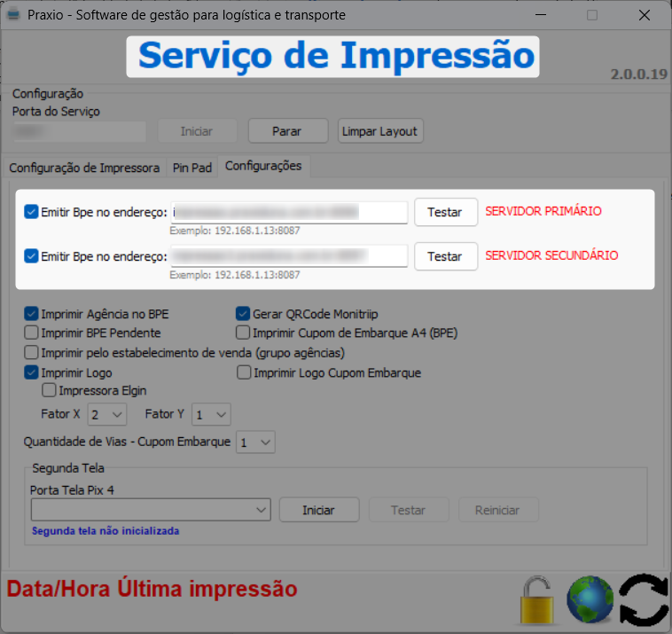Image resolution: width=672 pixels, height=634 pixels.
Task: Uncheck Imprimir Logo option
Action: (x=31, y=372)
